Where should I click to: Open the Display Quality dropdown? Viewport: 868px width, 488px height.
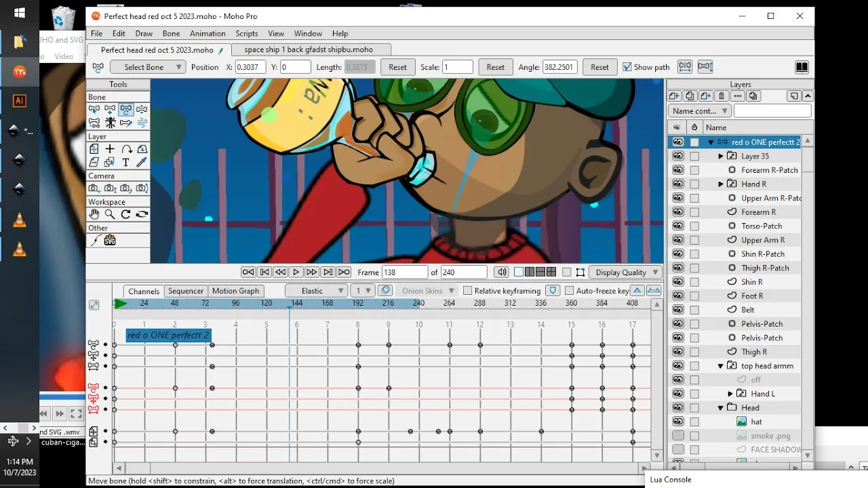click(x=625, y=272)
